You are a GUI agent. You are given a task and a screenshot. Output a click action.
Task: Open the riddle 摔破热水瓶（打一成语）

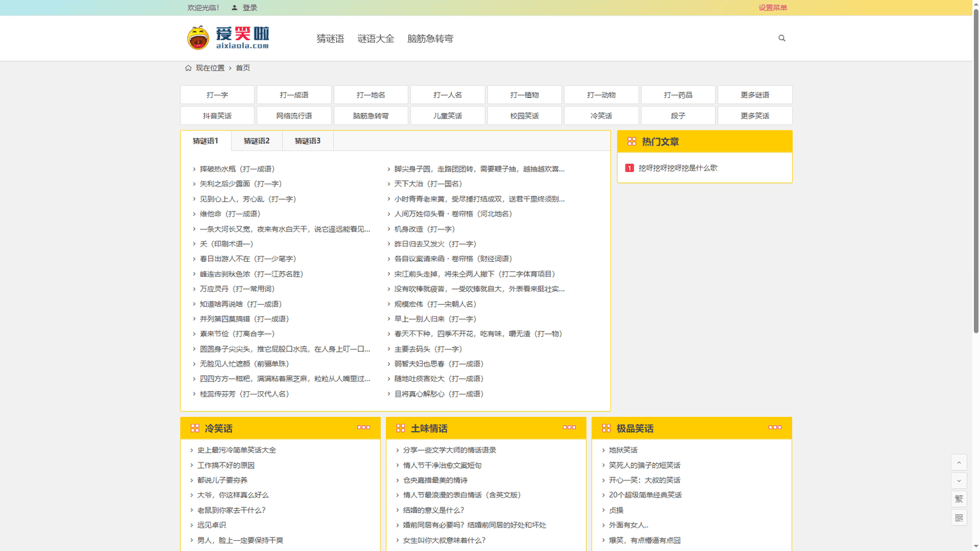(238, 169)
